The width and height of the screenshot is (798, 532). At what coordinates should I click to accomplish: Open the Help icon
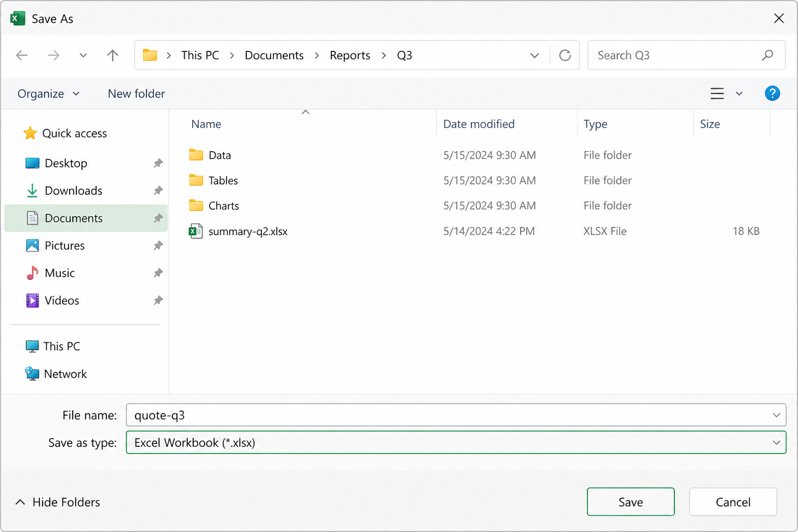tap(773, 94)
